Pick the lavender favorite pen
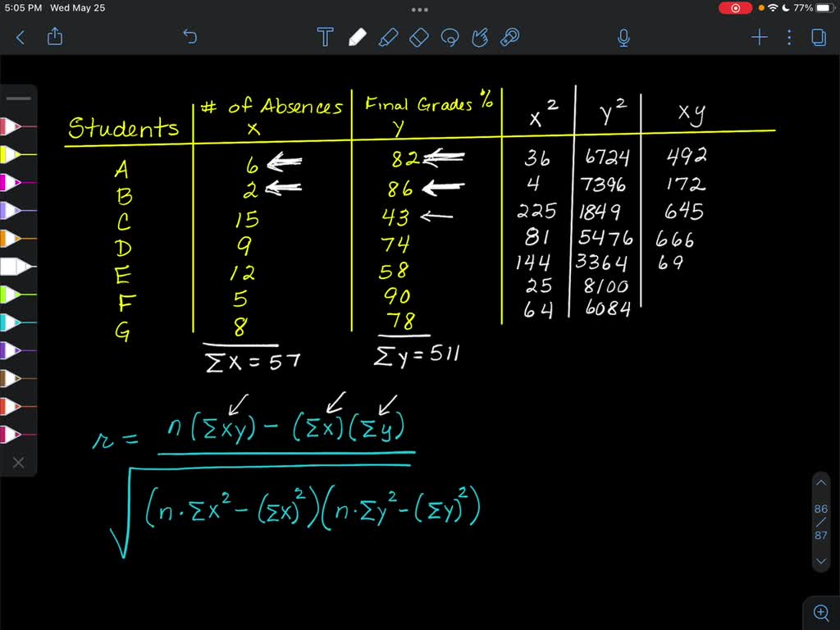Image resolution: width=840 pixels, height=630 pixels. [x=18, y=210]
